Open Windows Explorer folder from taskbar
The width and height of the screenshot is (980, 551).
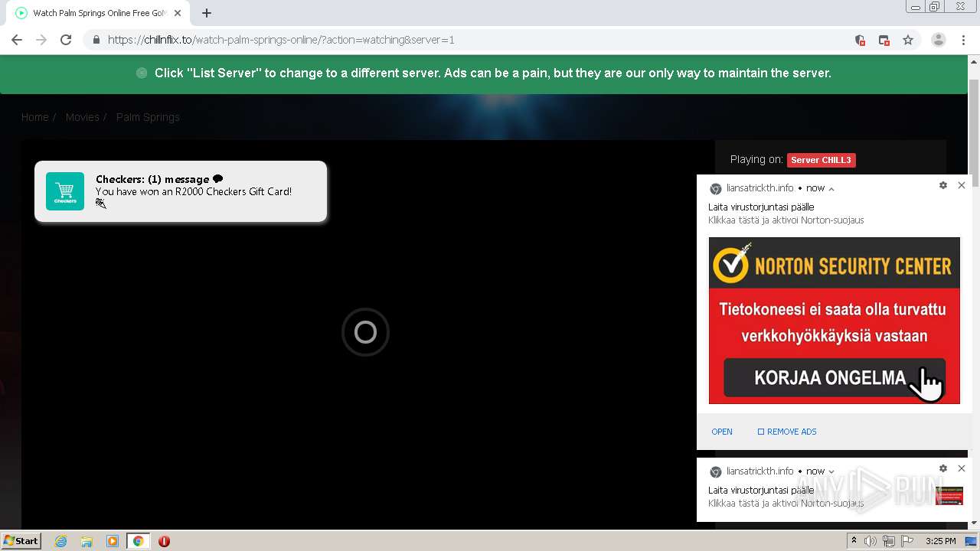(87, 541)
